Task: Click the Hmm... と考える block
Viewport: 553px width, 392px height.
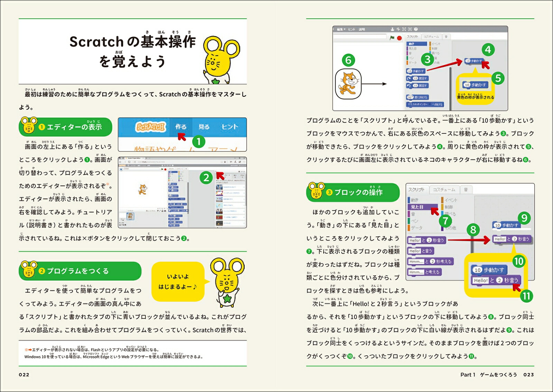Action: [424, 272]
